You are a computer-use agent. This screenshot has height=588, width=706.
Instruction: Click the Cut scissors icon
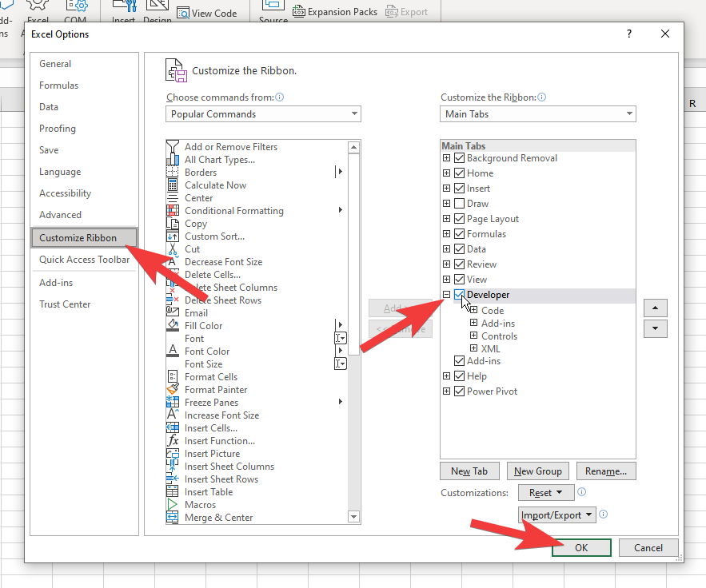173,249
